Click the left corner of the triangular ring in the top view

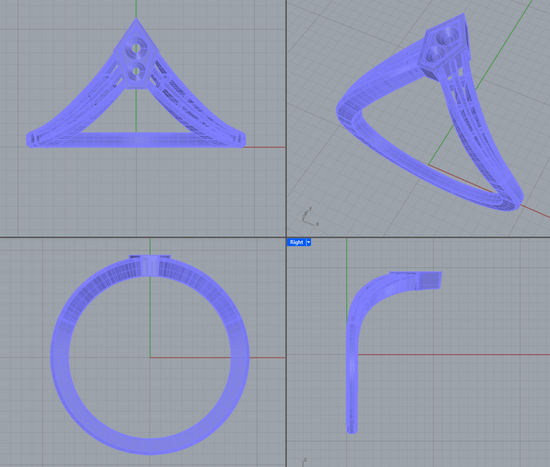(x=31, y=140)
